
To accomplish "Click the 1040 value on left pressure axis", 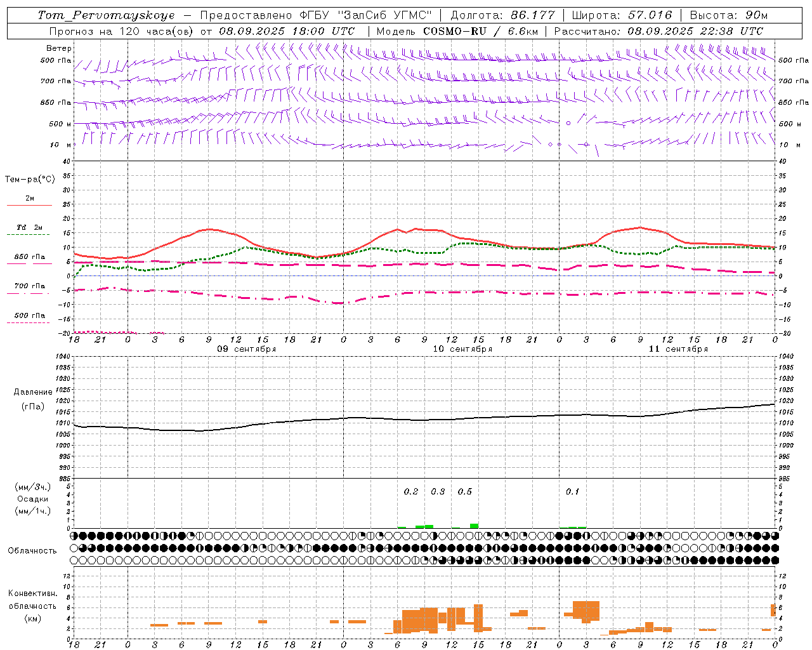I will 63,357.
